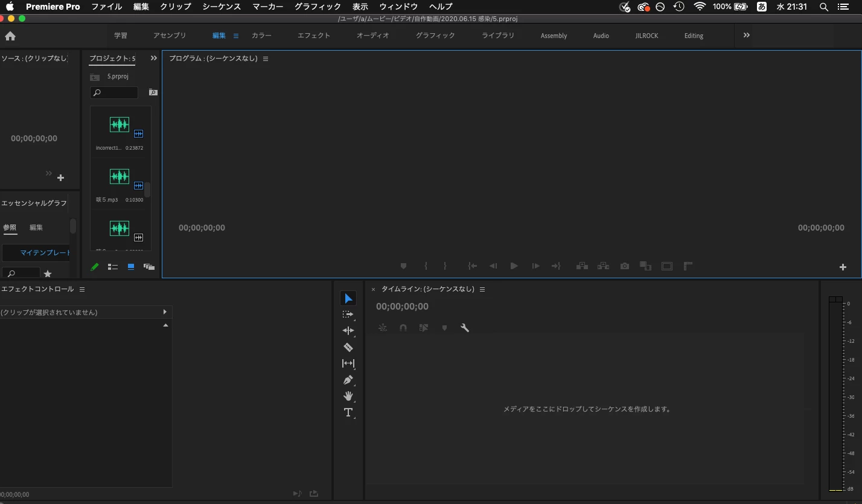This screenshot has width=862, height=504.
Task: Select the 咳５.mp3 audio thumbnail
Action: [x=120, y=177]
